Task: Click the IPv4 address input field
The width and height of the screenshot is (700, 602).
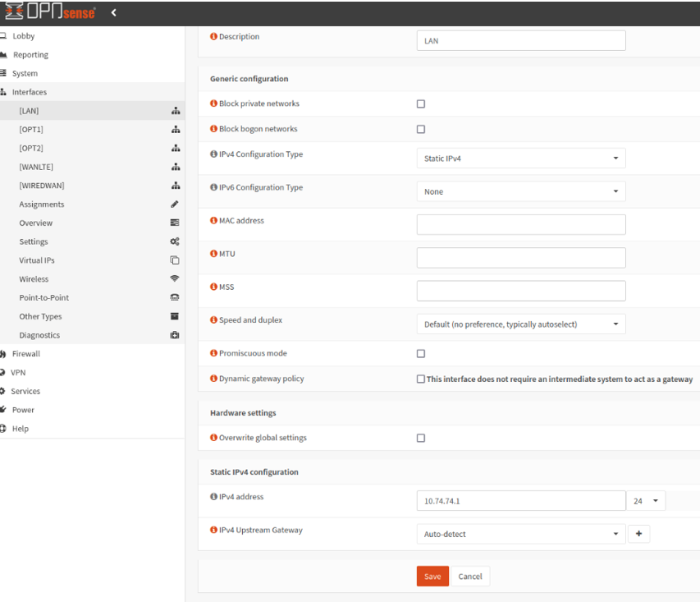Action: pyautogui.click(x=521, y=501)
